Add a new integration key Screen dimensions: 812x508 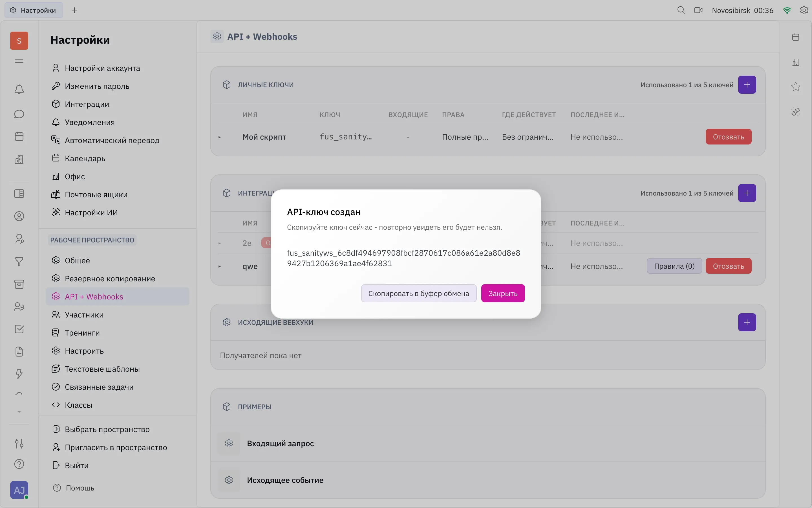pyautogui.click(x=747, y=193)
